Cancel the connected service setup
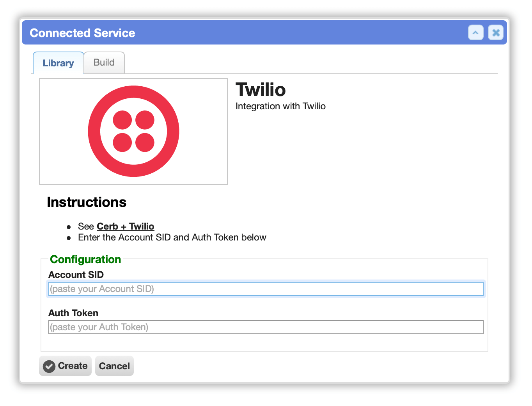Screen dimensions: 532x406 (114, 366)
